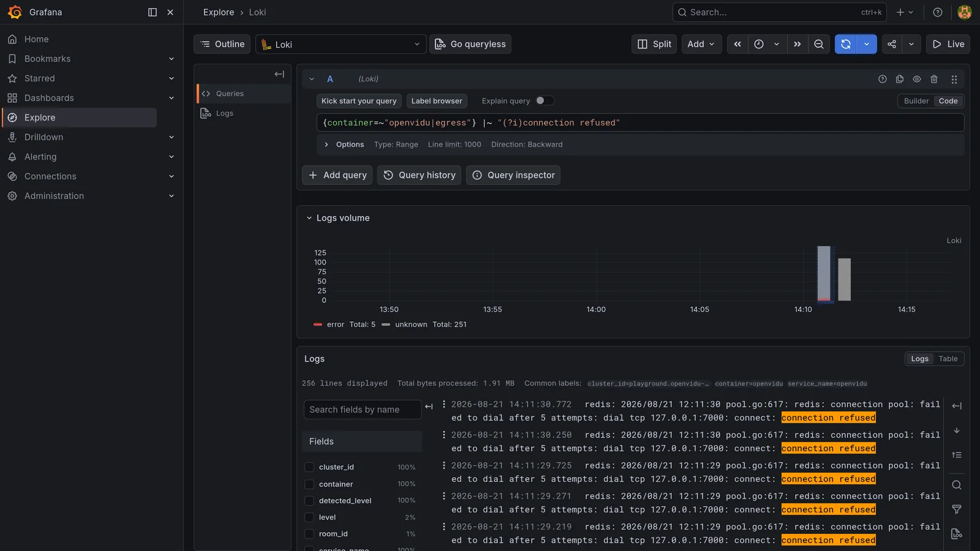Screen dimensions: 980x551
Task: Split the Explore pane
Action: (x=654, y=44)
